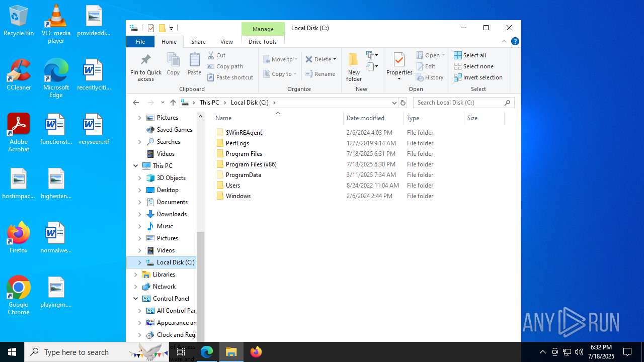Select Documents in the navigation pane

click(172, 202)
